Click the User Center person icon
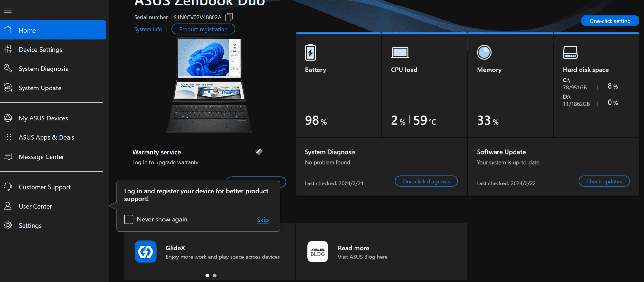Image resolution: width=644 pixels, height=282 pixels. 8,206
